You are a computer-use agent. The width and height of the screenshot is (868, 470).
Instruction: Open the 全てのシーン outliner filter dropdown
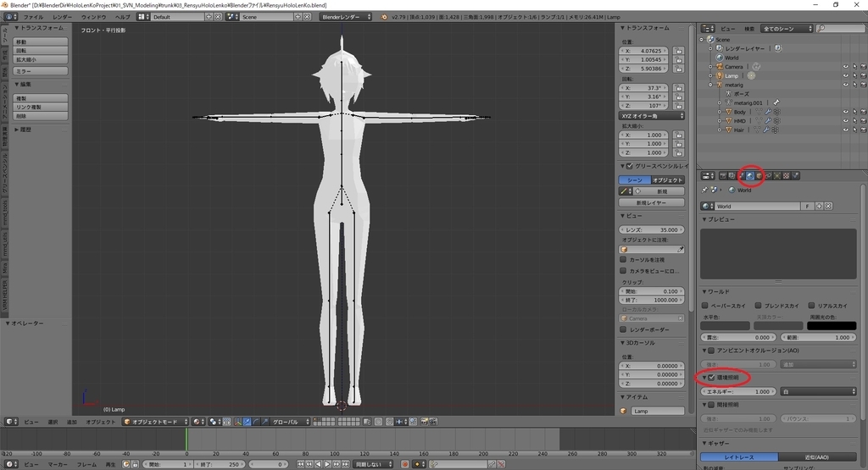786,28
